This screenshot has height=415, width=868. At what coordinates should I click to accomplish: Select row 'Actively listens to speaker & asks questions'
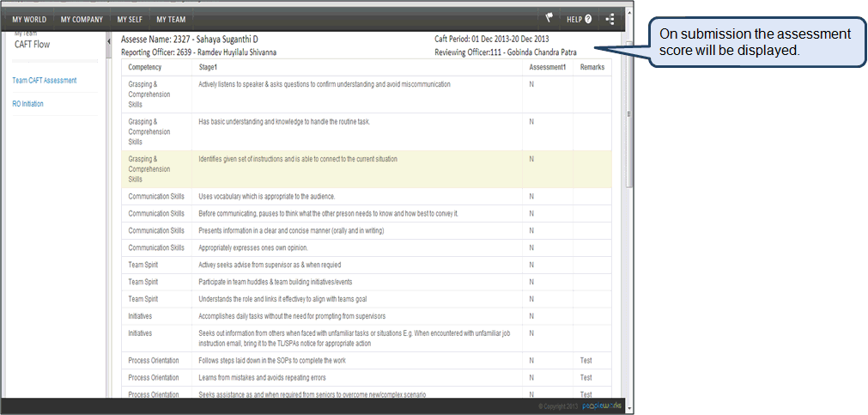[x=367, y=95]
